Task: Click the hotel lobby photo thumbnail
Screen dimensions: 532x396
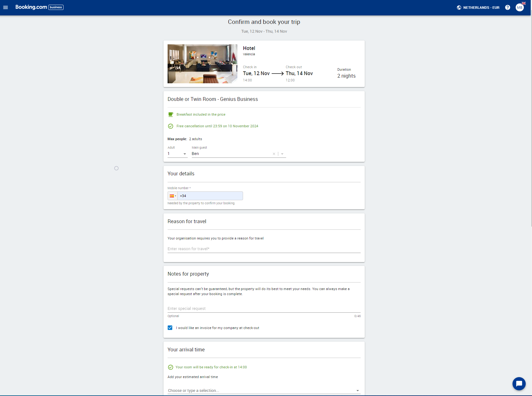Action: tap(202, 63)
